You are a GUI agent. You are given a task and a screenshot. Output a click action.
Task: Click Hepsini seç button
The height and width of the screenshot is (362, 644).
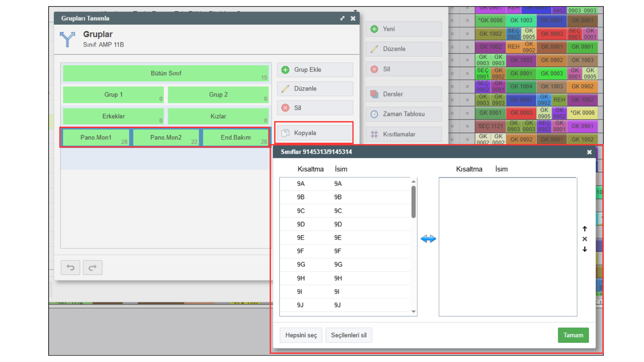pyautogui.click(x=301, y=335)
